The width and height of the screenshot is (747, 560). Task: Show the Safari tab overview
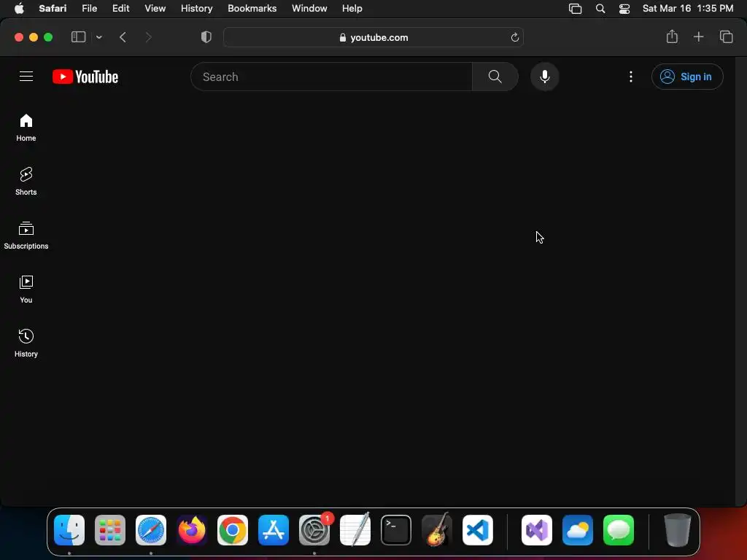point(726,36)
